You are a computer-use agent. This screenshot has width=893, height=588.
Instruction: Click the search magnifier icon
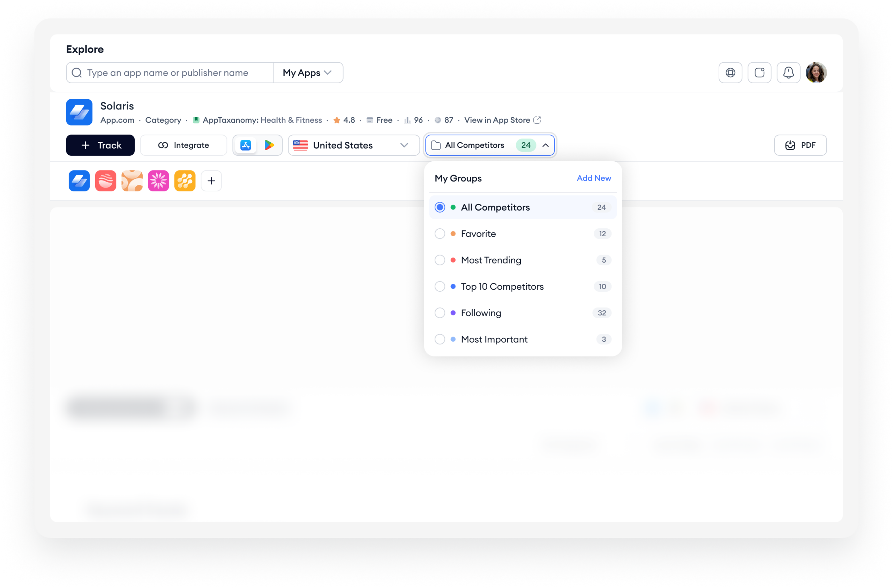click(76, 72)
